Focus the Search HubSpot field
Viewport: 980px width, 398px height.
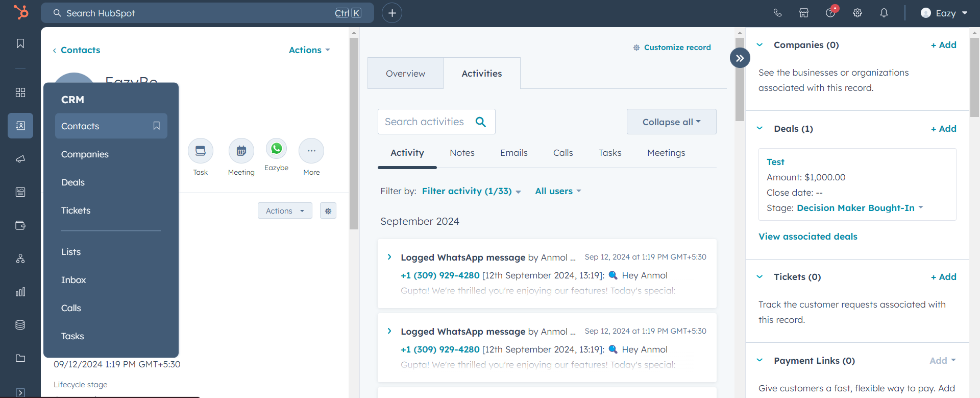click(207, 13)
